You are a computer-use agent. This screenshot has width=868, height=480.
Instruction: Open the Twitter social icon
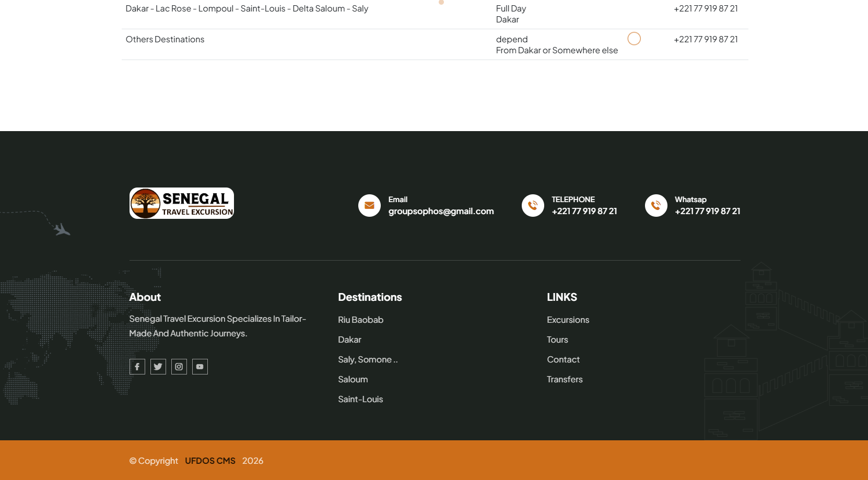pyautogui.click(x=158, y=367)
